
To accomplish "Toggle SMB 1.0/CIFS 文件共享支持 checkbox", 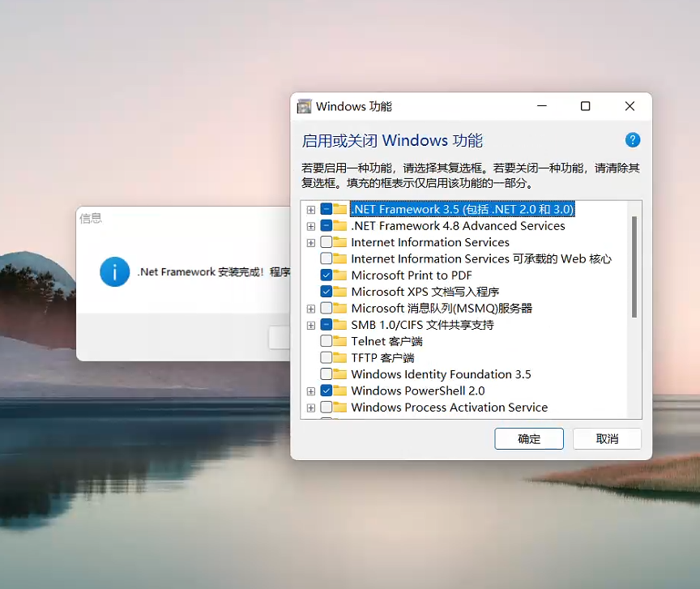I will click(x=327, y=325).
